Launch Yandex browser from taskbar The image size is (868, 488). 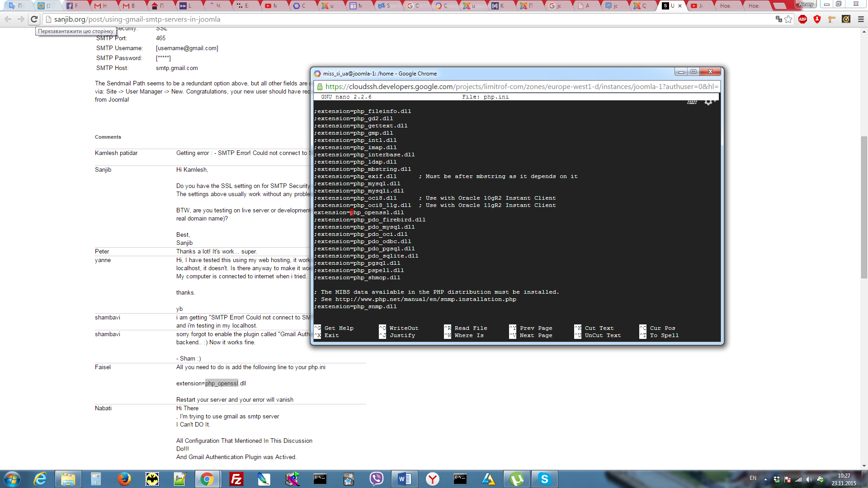433,479
